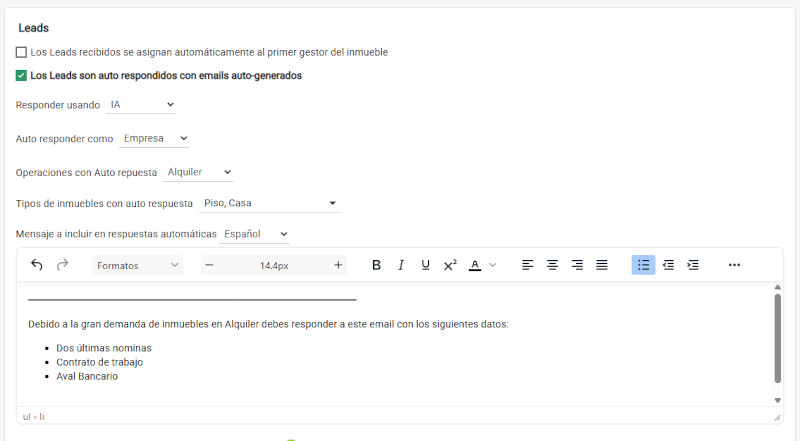
Task: Open the Responder usando IA dropdown
Action: (141, 104)
